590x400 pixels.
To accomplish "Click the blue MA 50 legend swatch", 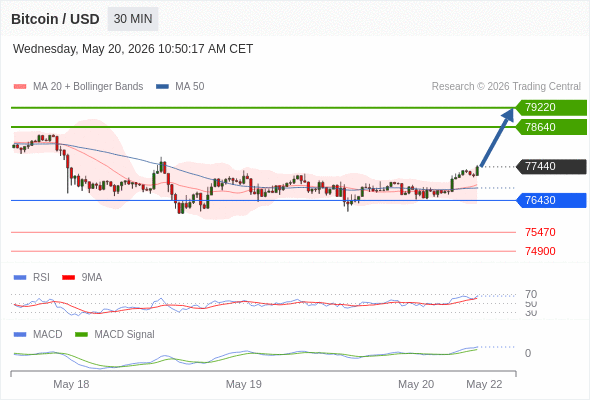I will (162, 87).
